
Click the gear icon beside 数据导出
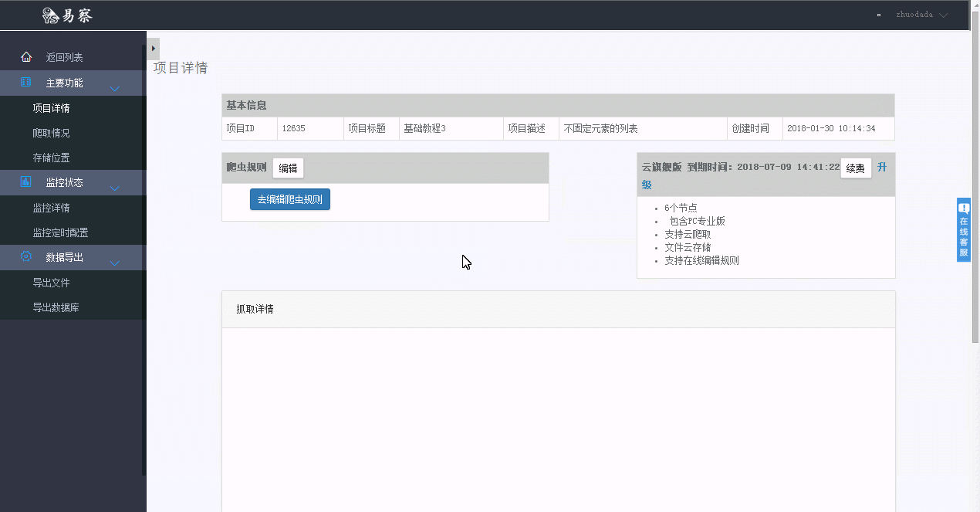tap(26, 256)
